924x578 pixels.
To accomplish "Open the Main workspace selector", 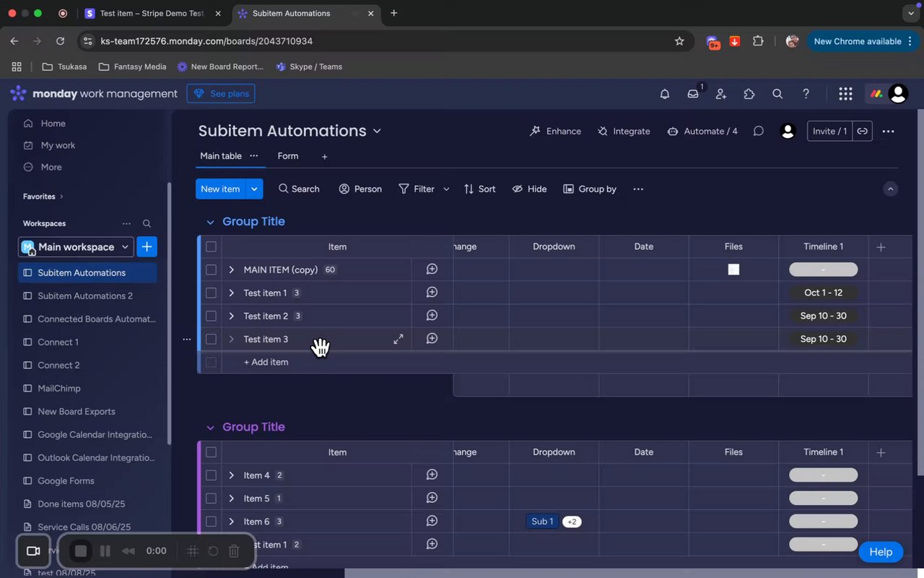I will click(76, 247).
